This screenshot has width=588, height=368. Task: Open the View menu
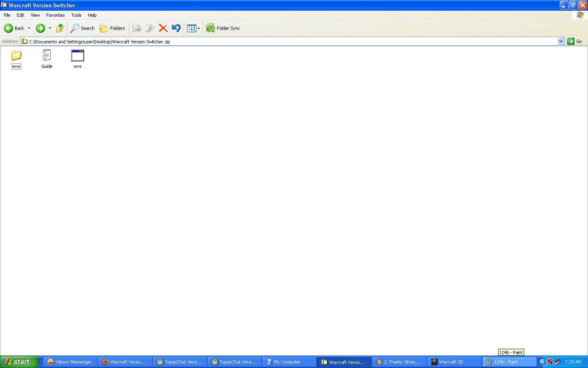coord(35,15)
